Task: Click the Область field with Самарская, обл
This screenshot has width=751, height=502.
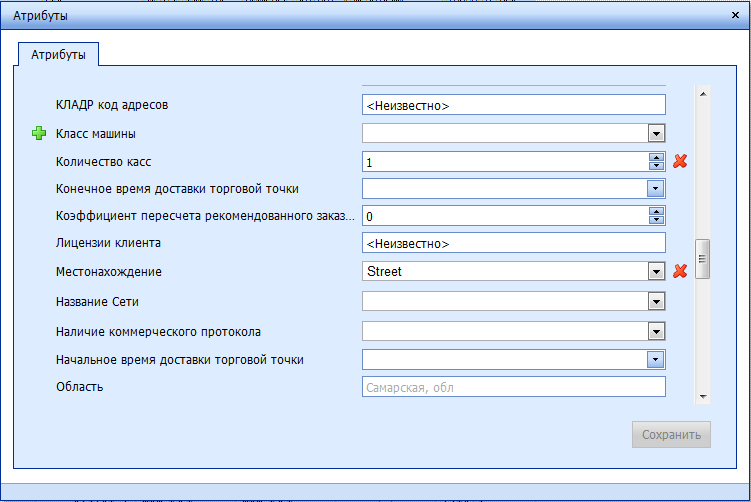Action: (x=513, y=387)
